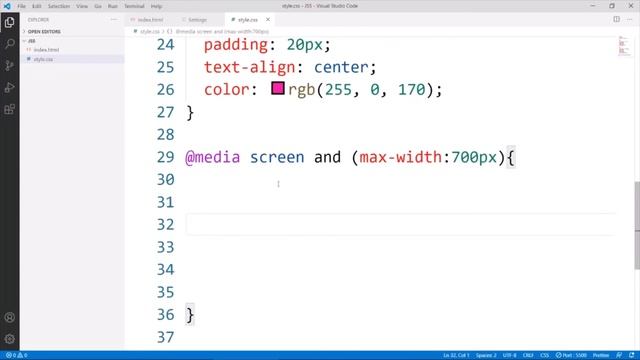The width and height of the screenshot is (640, 360).
Task: Change indentation via Spaces: 2
Action: click(x=486, y=355)
